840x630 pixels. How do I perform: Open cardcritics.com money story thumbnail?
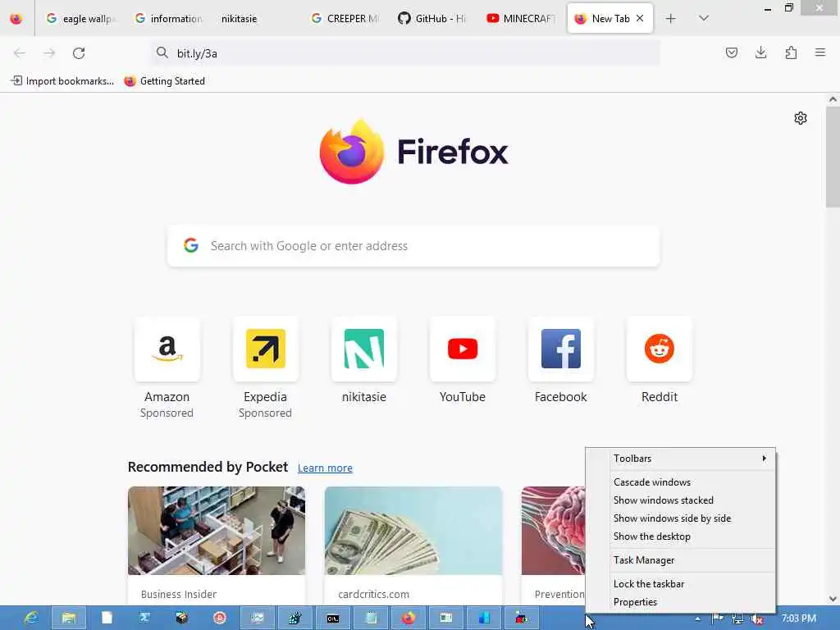pos(413,531)
